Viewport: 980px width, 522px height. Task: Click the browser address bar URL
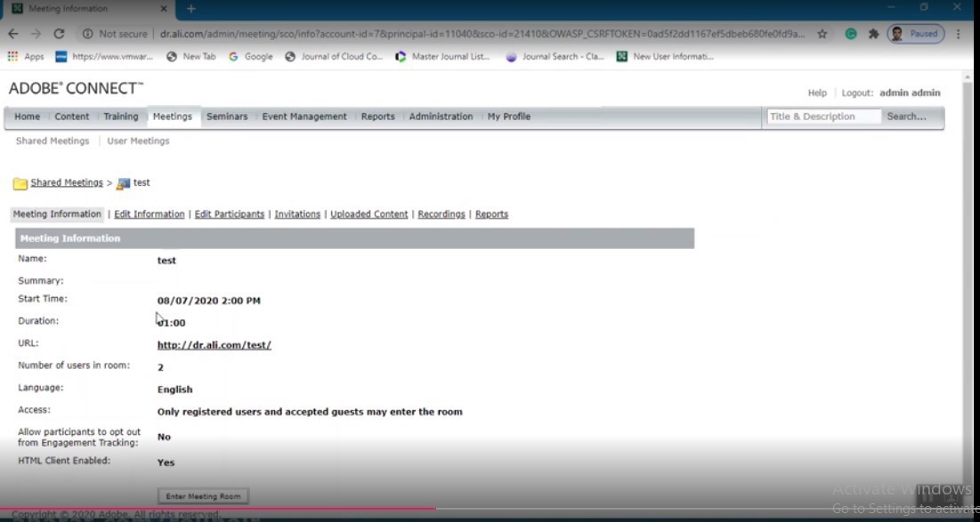pyautogui.click(x=482, y=34)
